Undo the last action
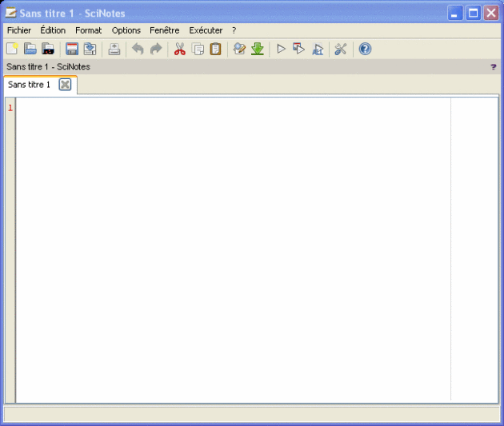Screen dimensions: 504x426 (x=138, y=49)
